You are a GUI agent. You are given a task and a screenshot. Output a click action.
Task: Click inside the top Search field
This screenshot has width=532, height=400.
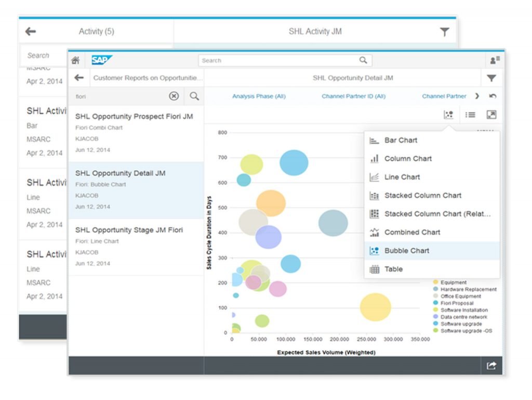[x=283, y=60]
